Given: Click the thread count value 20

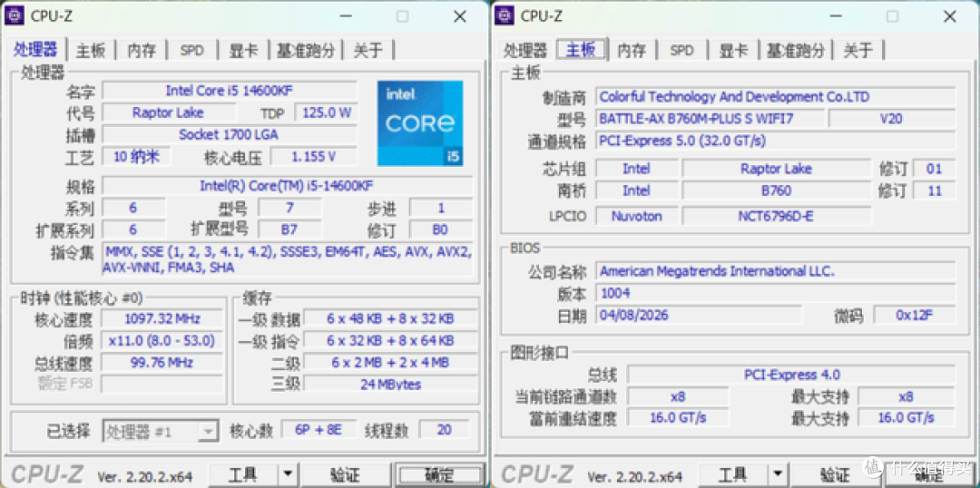Looking at the screenshot, I should point(445,430).
